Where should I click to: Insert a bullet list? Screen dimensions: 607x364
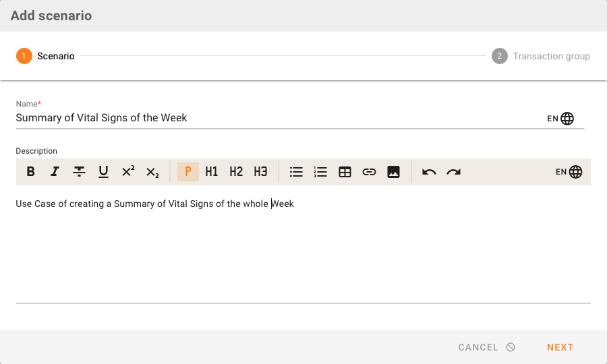[296, 172]
